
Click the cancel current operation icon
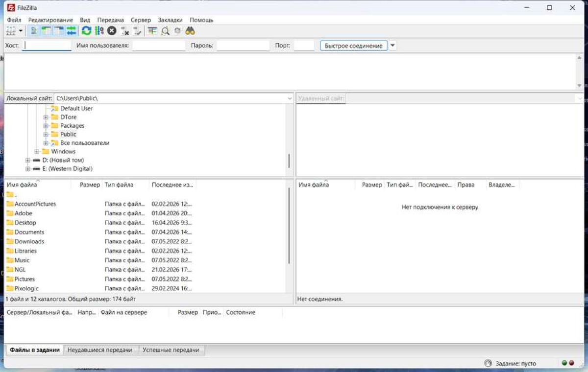coord(112,31)
